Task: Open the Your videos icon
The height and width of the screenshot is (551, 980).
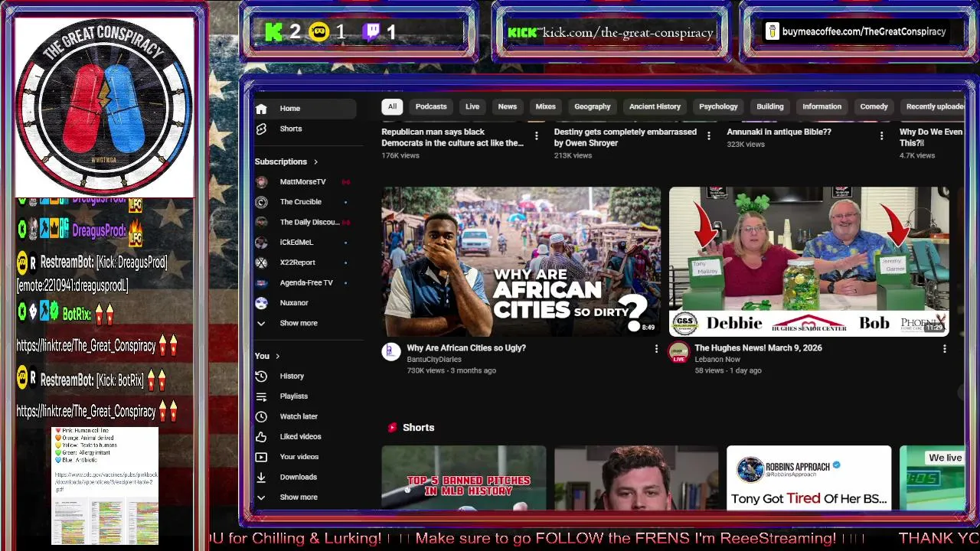Action: [x=261, y=457]
